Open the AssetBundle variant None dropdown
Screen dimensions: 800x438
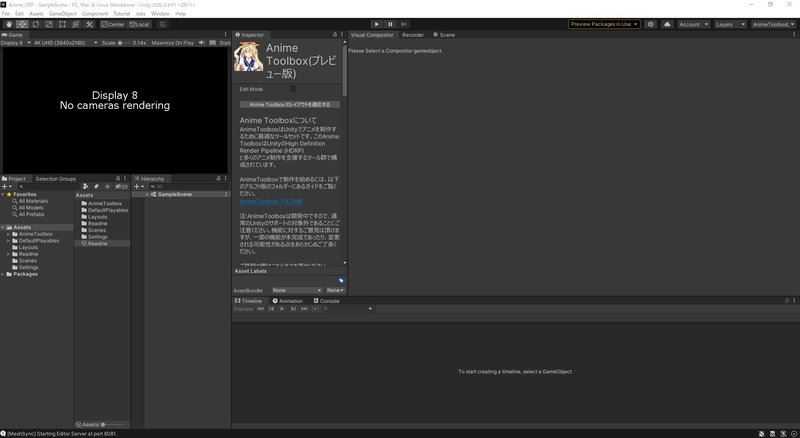click(335, 290)
